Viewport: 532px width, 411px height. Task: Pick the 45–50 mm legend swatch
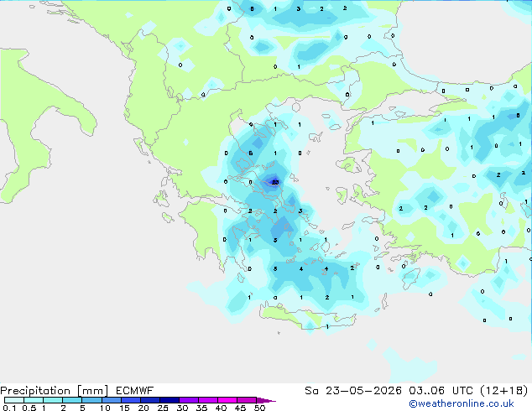[247, 400]
